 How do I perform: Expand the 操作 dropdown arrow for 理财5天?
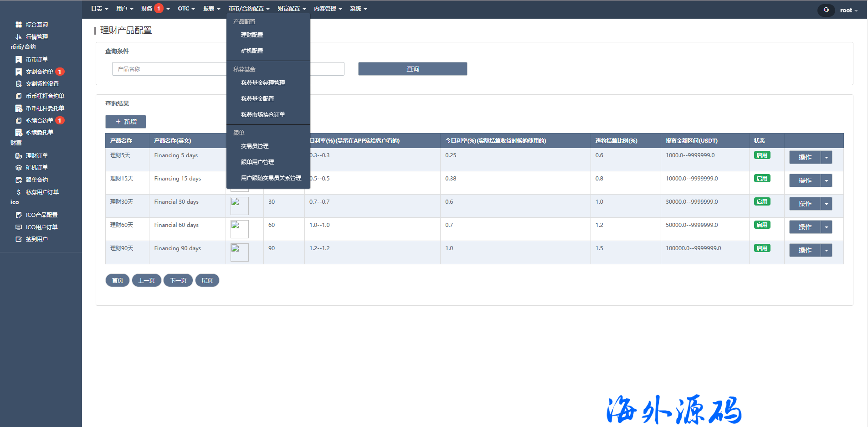[x=827, y=158]
